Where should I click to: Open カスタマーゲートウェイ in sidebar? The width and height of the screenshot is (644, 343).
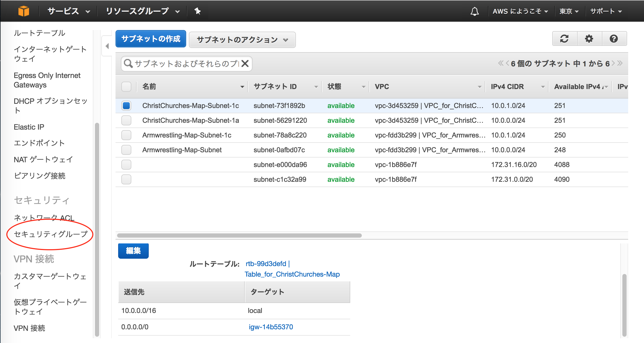click(50, 281)
